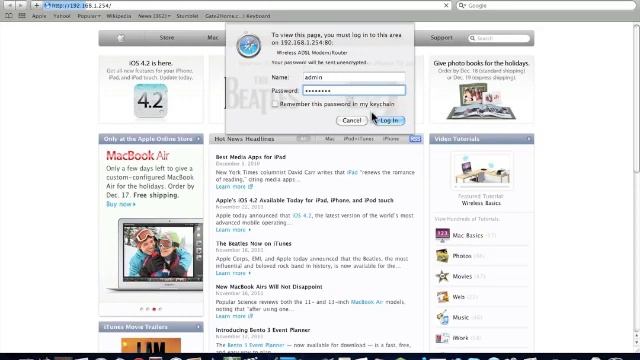Click Learn more under Best Media Apps

coord(234,187)
